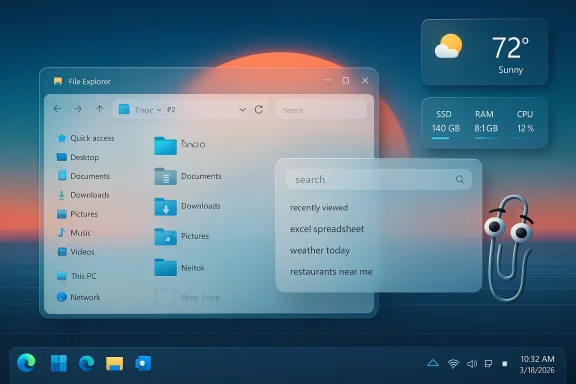The width and height of the screenshot is (576, 384).
Task: Open the leftmost Edge icon on the taskbar
Action: pos(26,362)
